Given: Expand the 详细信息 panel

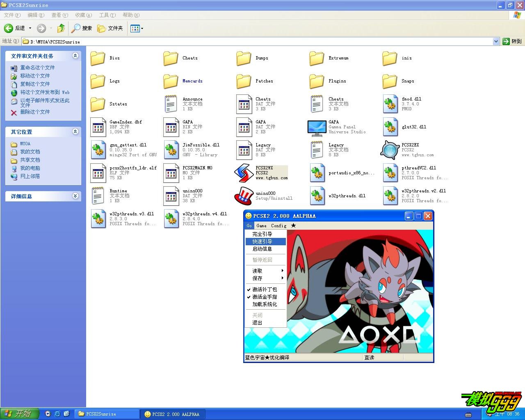Looking at the screenshot, I should [x=75, y=196].
